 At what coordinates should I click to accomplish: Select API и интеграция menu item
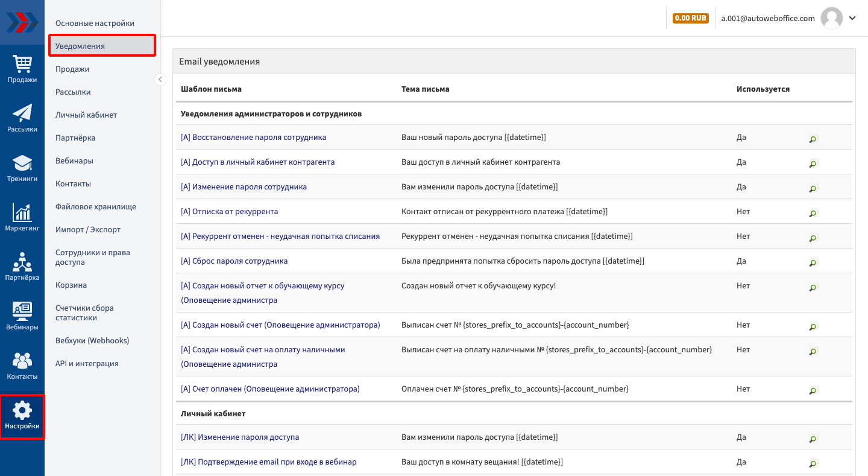pos(87,363)
